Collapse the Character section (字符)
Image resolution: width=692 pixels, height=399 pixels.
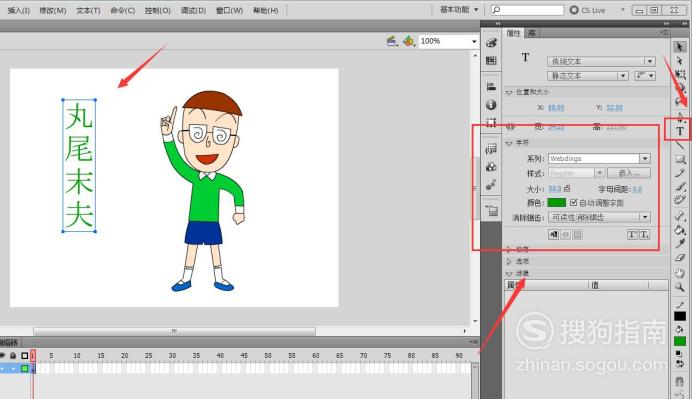coord(509,143)
